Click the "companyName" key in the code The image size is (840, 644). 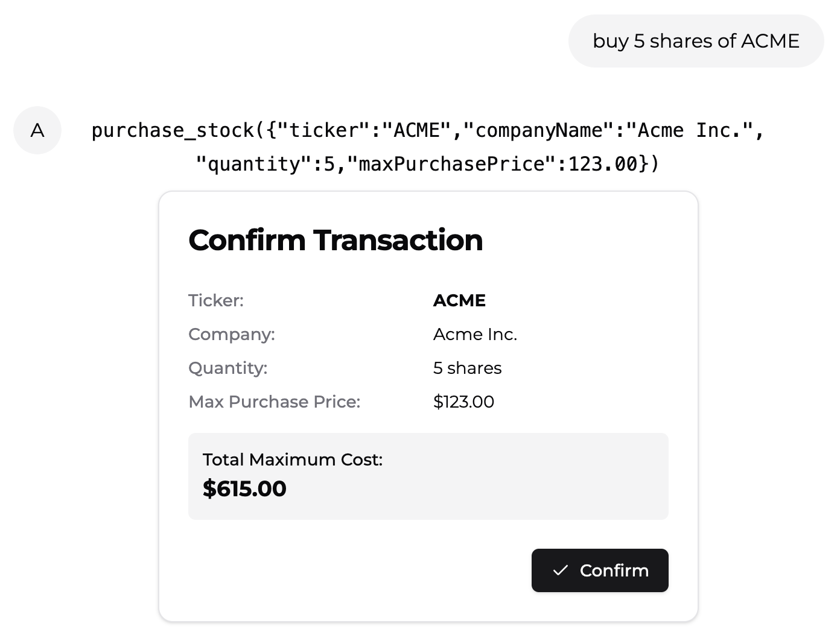539,131
